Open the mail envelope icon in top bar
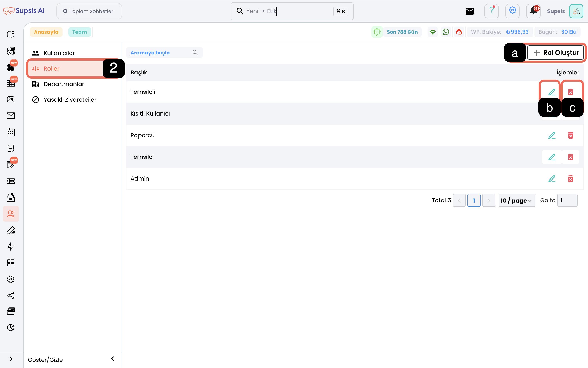Viewport: 588px width, 368px height. [x=470, y=11]
